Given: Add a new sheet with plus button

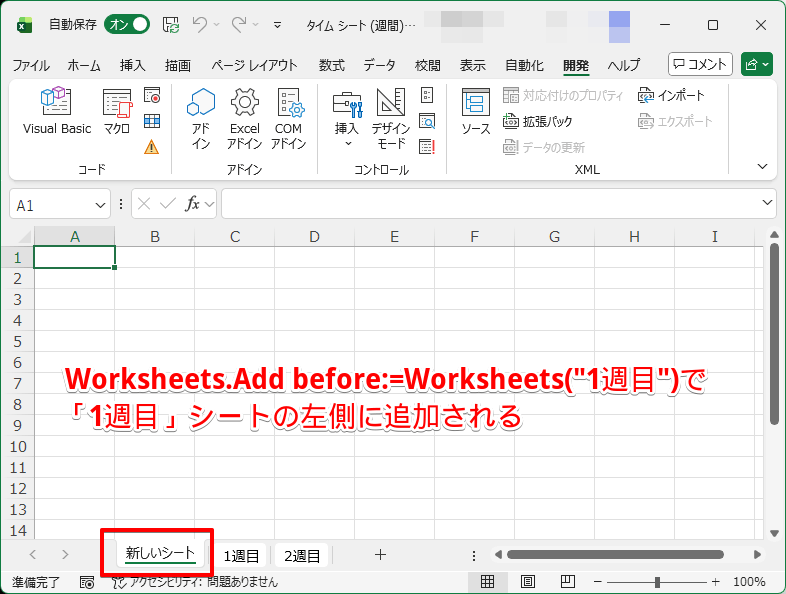Looking at the screenshot, I should (x=380, y=554).
